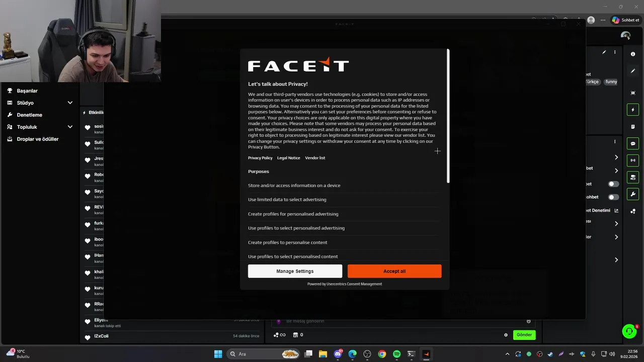
Task: Open Başarılar in left menu
Action: point(27,90)
